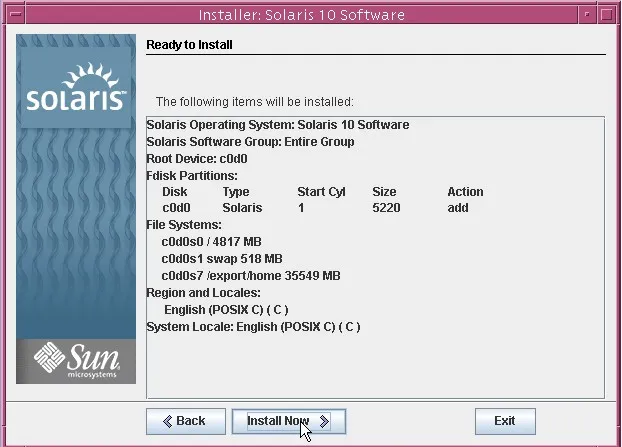Click the Install Now button
This screenshot has height=447, width=622.
(289, 421)
